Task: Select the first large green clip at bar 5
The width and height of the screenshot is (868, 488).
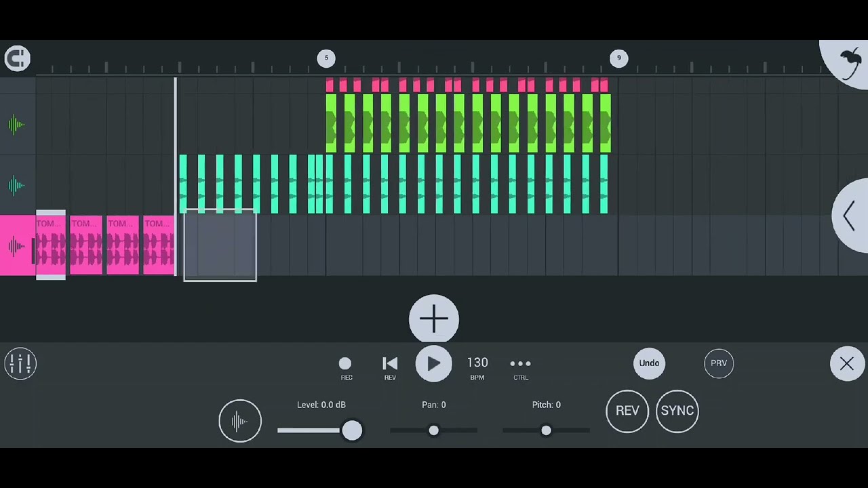Action: [x=332, y=123]
